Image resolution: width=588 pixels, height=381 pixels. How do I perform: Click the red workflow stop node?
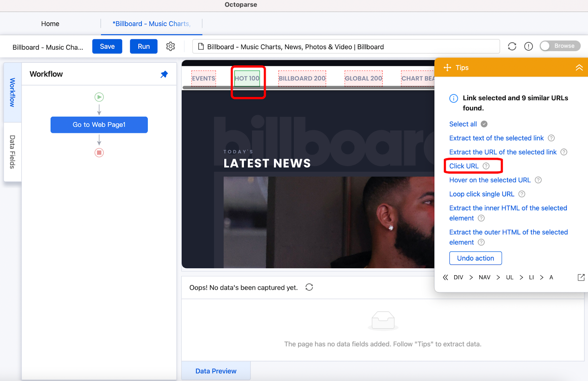[x=99, y=152]
